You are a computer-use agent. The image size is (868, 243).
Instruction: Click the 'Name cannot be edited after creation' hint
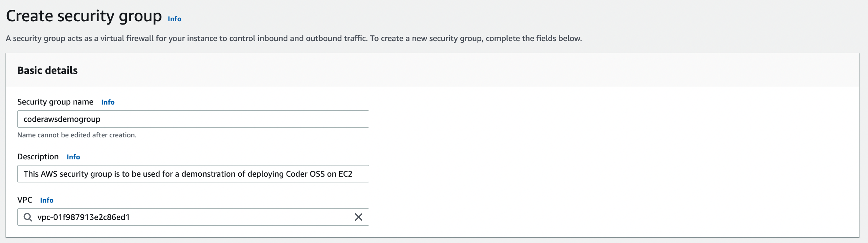77,135
